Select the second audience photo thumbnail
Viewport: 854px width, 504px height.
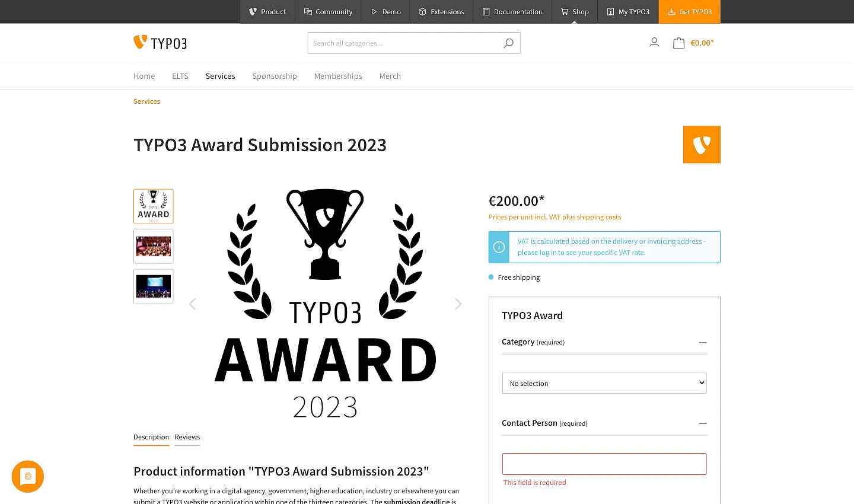[153, 246]
